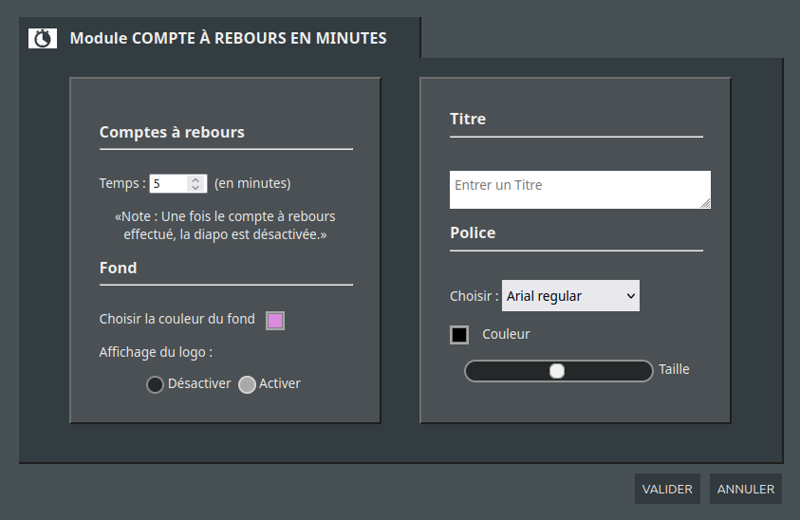Open the Arial regular font dropdown

click(x=570, y=295)
